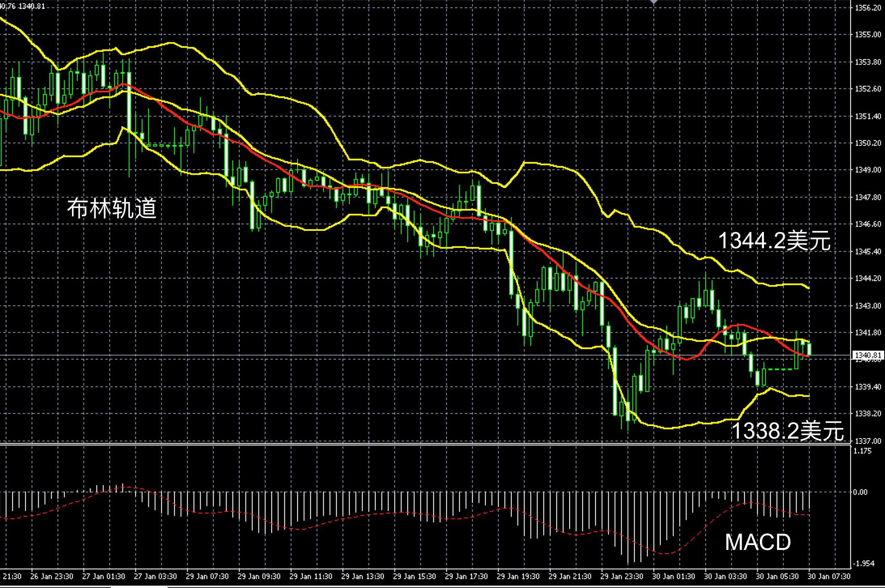Click the 29 Jan 15:30 time label
Screen dimensions: 885x588
pyautogui.click(x=415, y=576)
